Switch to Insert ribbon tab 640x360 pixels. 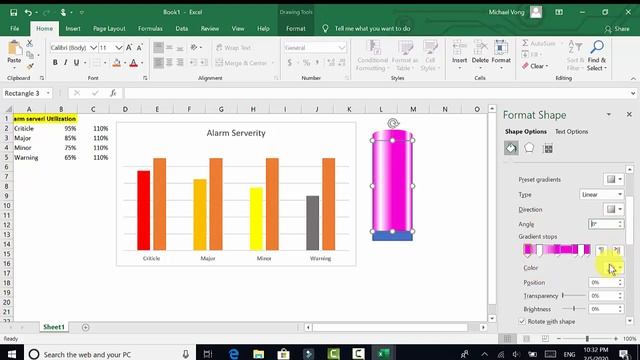coord(73,29)
